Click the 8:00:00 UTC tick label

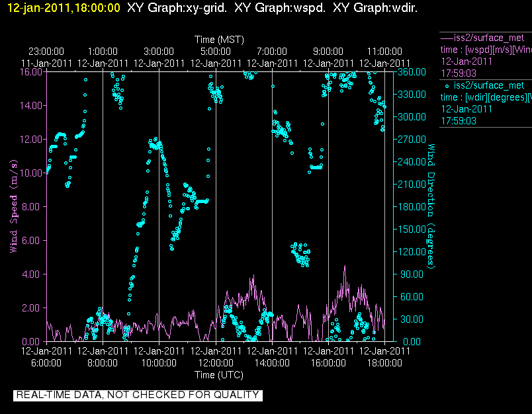(103, 363)
